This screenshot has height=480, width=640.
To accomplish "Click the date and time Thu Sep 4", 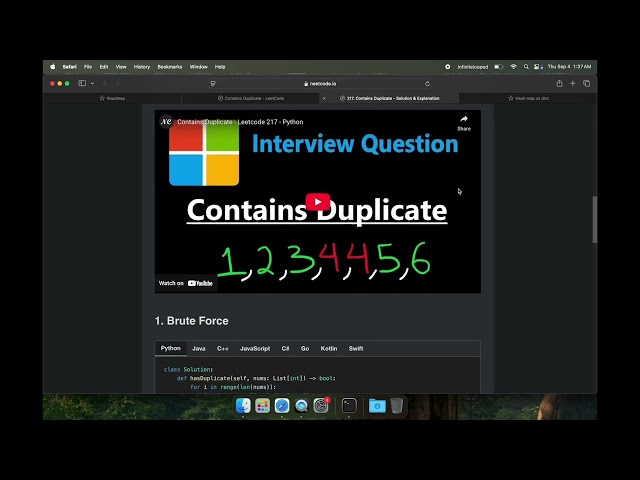I will 569,67.
